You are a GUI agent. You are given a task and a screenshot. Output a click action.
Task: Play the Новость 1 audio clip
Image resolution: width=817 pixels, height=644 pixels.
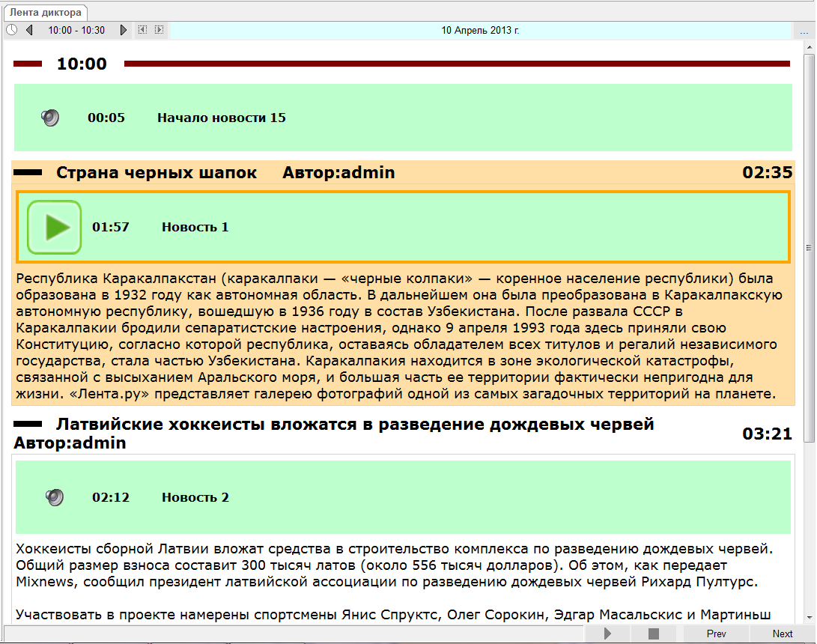[55, 227]
